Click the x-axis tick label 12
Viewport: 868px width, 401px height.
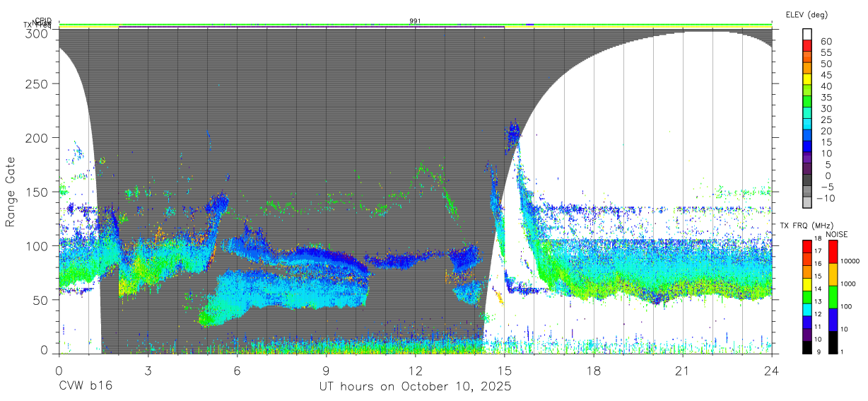point(415,371)
